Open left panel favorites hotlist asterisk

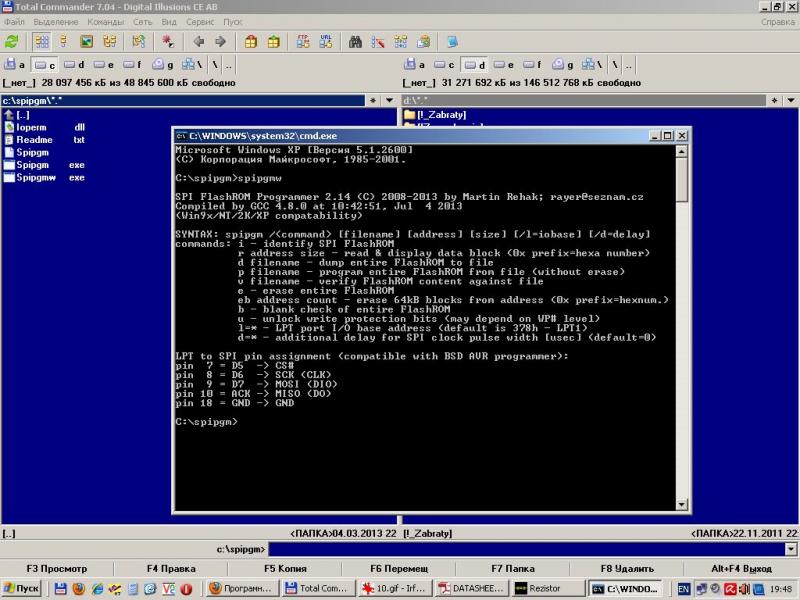pyautogui.click(x=373, y=101)
